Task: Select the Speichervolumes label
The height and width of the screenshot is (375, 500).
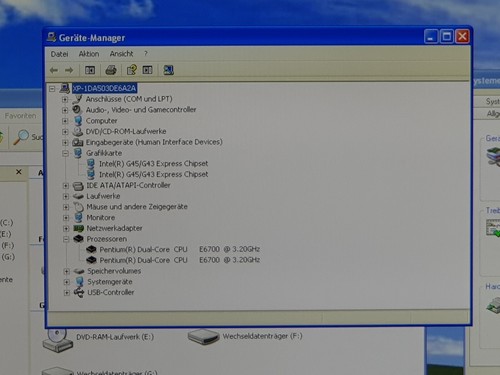Action: pyautogui.click(x=114, y=271)
